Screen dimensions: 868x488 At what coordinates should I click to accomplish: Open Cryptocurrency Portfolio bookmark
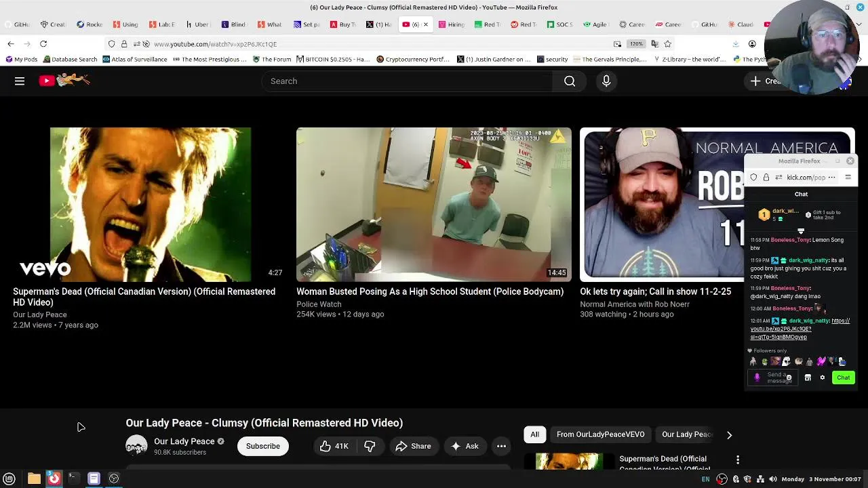click(412, 60)
